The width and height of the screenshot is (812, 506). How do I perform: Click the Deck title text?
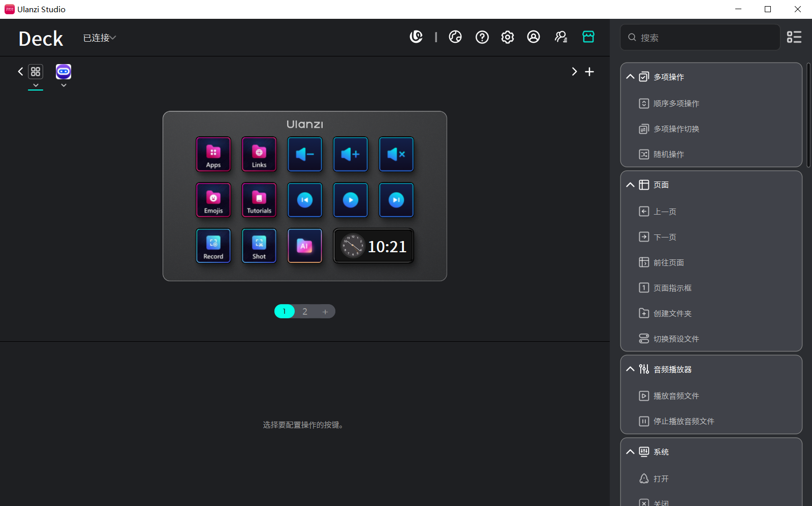click(x=41, y=39)
